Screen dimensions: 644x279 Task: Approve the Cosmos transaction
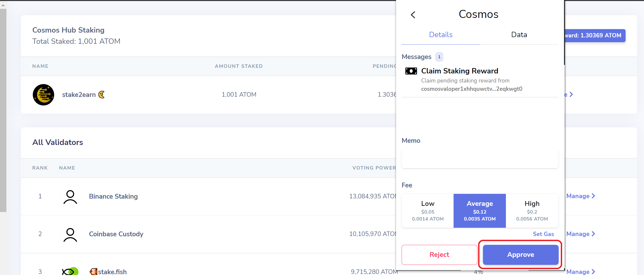[521, 255]
